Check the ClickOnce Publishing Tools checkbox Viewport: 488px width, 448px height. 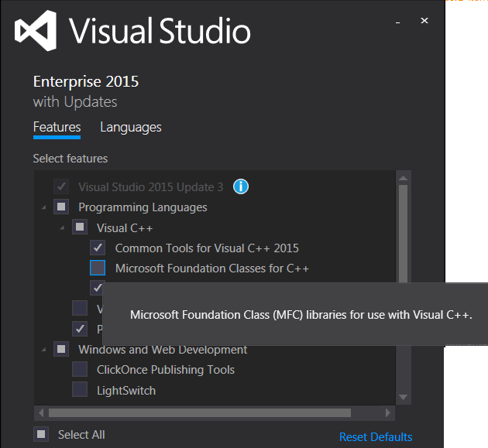coord(80,370)
